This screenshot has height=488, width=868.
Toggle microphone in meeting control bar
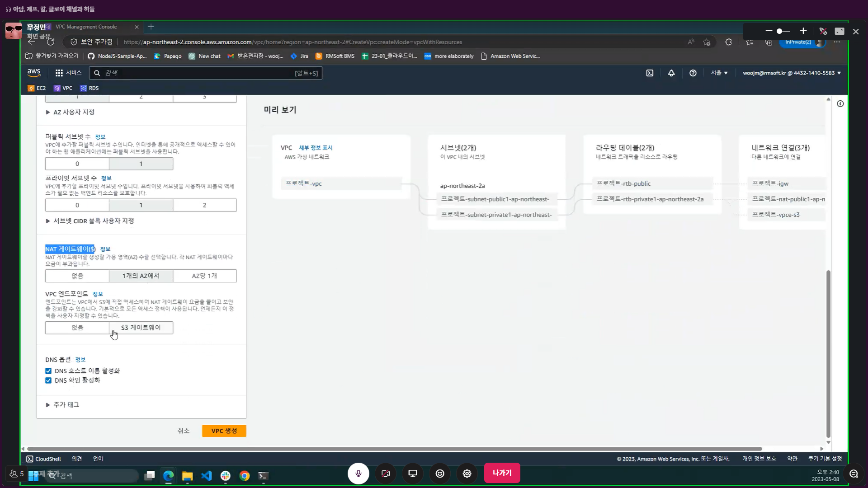click(x=358, y=474)
